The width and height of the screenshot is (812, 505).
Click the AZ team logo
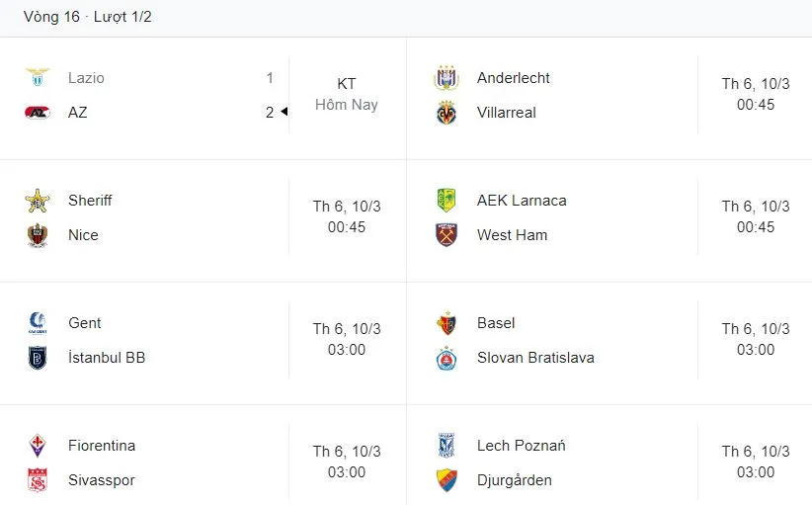pos(37,113)
